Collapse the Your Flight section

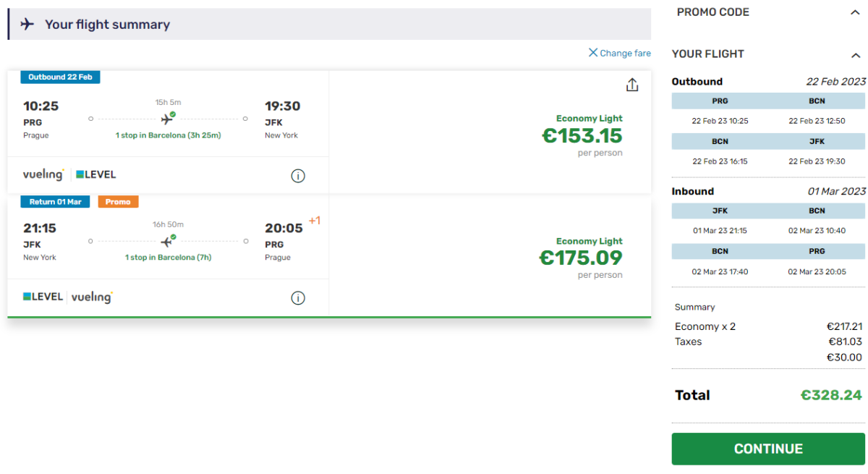point(855,54)
